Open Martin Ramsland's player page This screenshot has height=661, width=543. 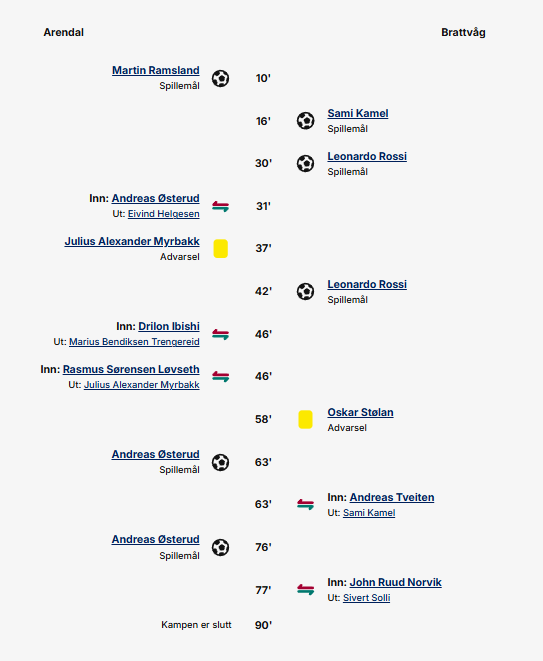[156, 70]
